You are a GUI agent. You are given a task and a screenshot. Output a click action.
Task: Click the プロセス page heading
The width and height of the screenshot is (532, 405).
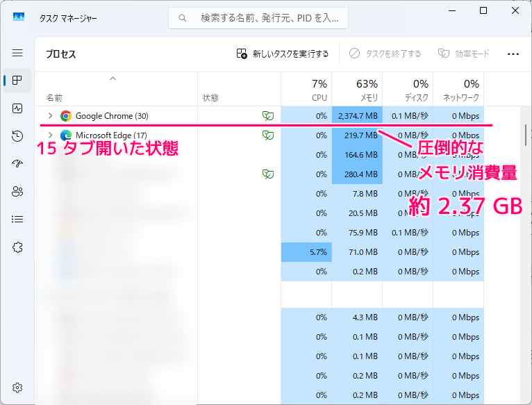60,54
